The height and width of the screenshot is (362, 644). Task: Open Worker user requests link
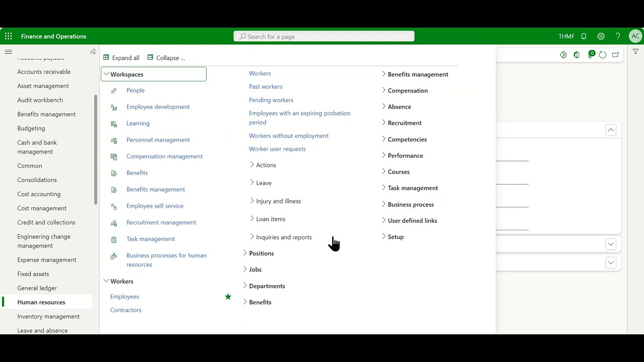[x=277, y=149]
